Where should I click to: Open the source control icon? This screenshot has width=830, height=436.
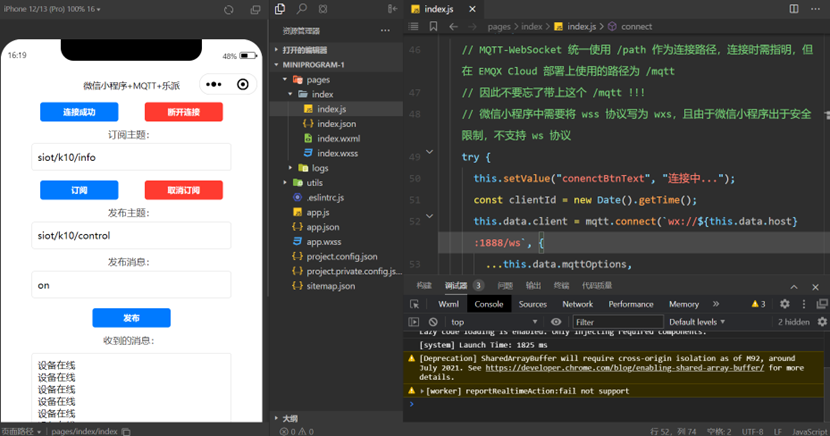pyautogui.click(x=323, y=9)
